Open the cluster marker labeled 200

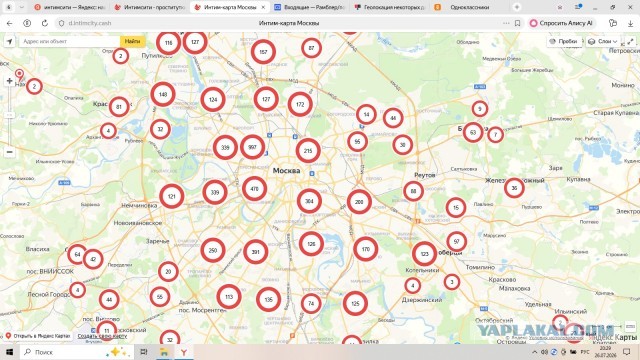coord(359,202)
